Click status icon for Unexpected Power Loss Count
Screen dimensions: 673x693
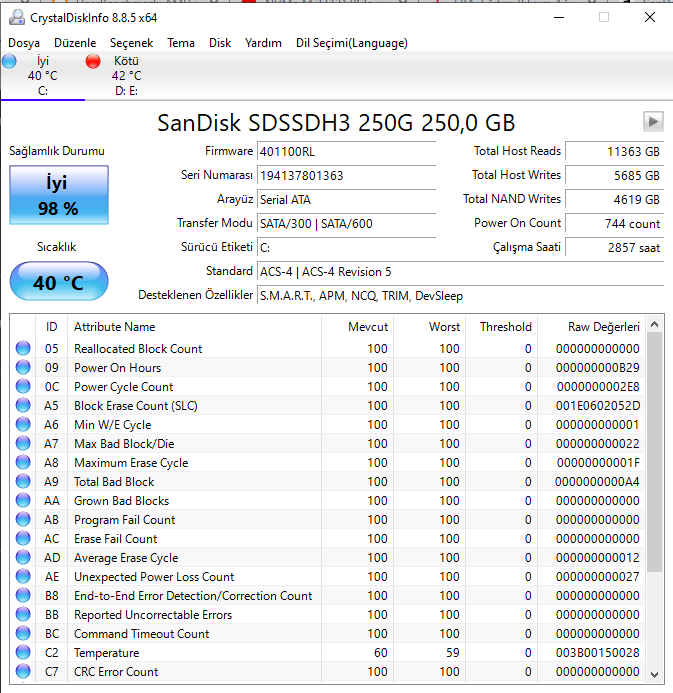tap(23, 576)
